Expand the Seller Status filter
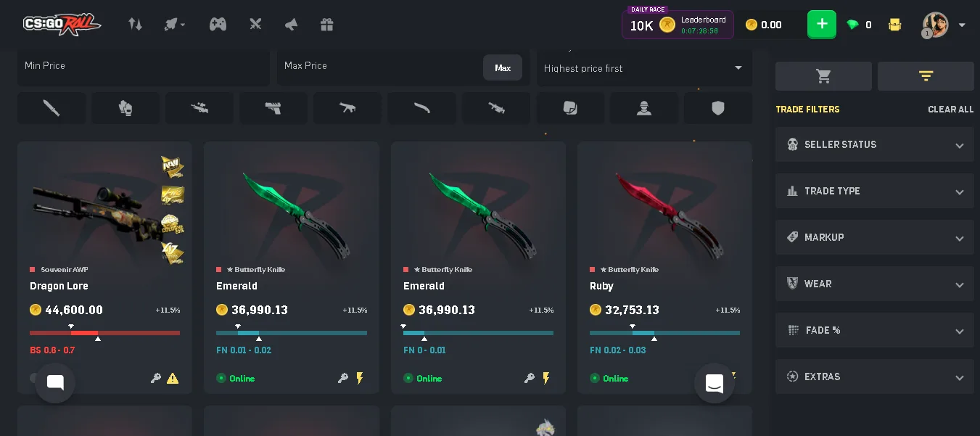Image resolution: width=980 pixels, height=436 pixels. click(x=875, y=144)
